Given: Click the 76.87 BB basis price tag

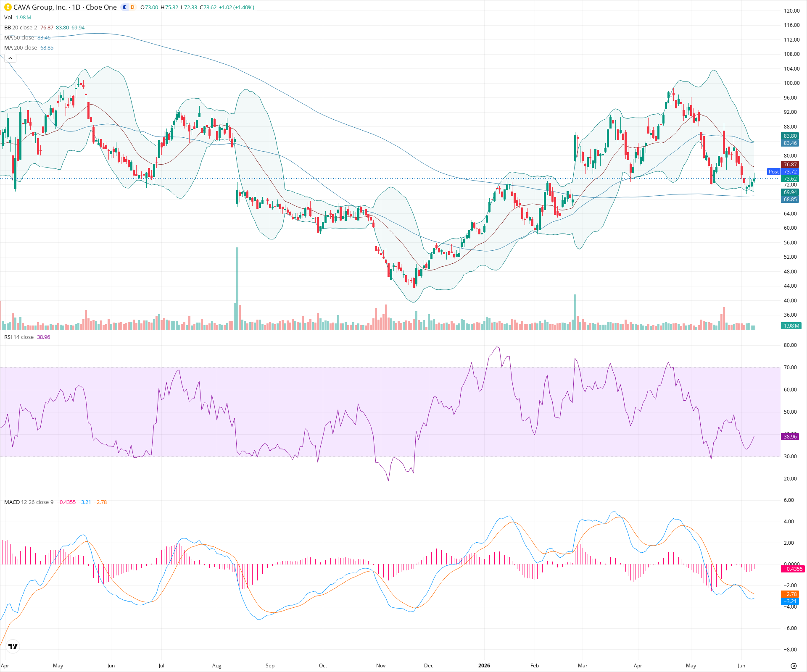Looking at the screenshot, I should pyautogui.click(x=790, y=165).
